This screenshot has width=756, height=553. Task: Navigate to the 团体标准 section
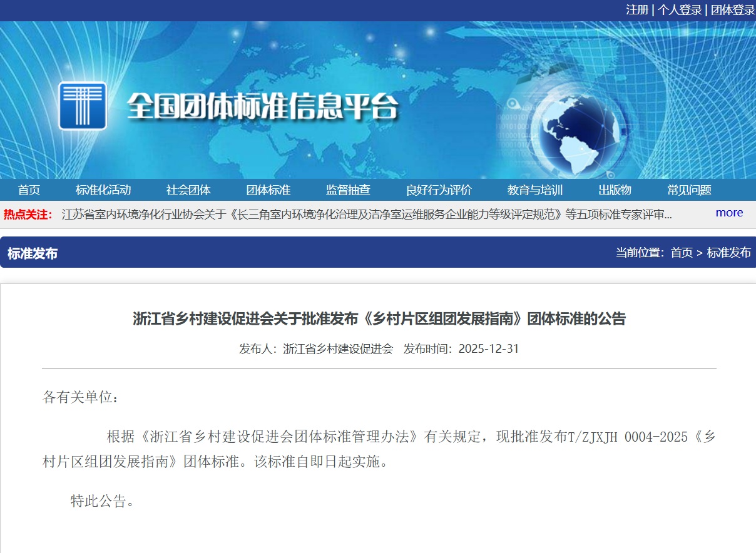pyautogui.click(x=268, y=190)
